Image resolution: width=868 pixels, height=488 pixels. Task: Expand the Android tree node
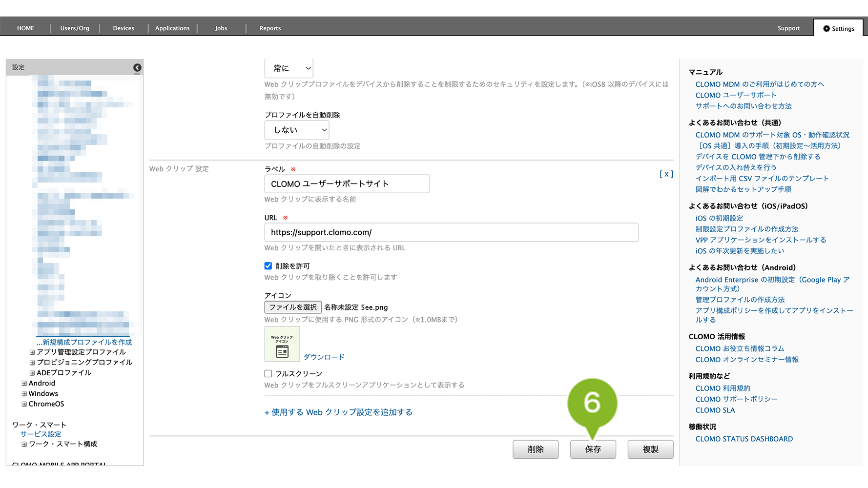(x=24, y=384)
